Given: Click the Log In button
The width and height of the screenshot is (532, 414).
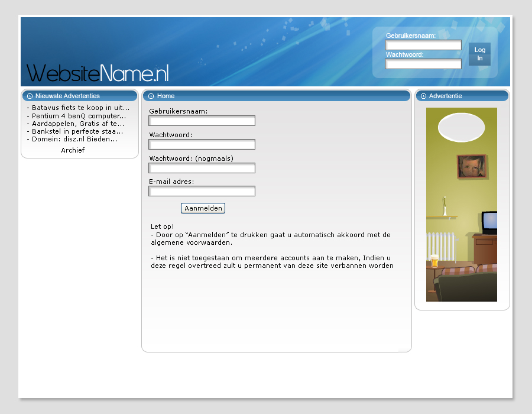Looking at the screenshot, I should pos(479,54).
